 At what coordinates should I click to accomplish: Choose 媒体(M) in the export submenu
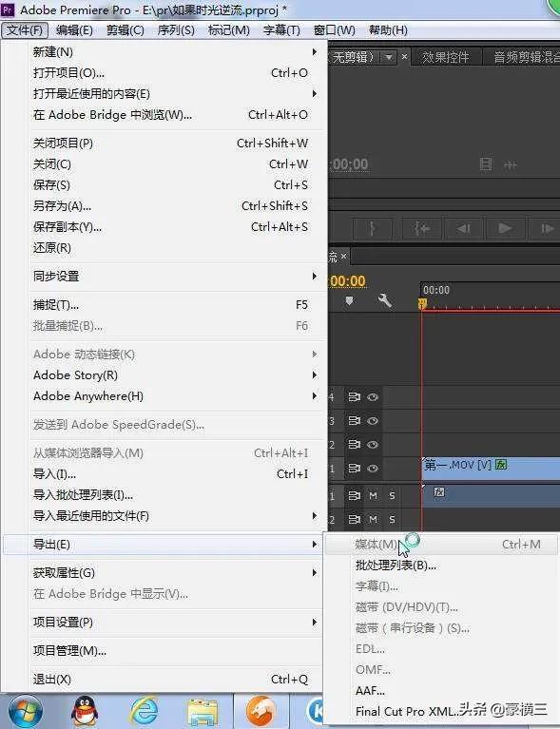[x=441, y=544]
